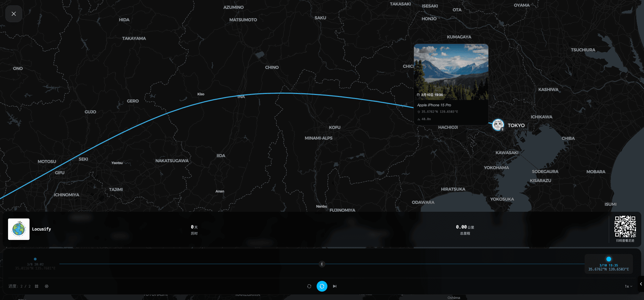Select the 3/8 20:02 timeline point
The width and height of the screenshot is (644, 300).
pos(35,259)
